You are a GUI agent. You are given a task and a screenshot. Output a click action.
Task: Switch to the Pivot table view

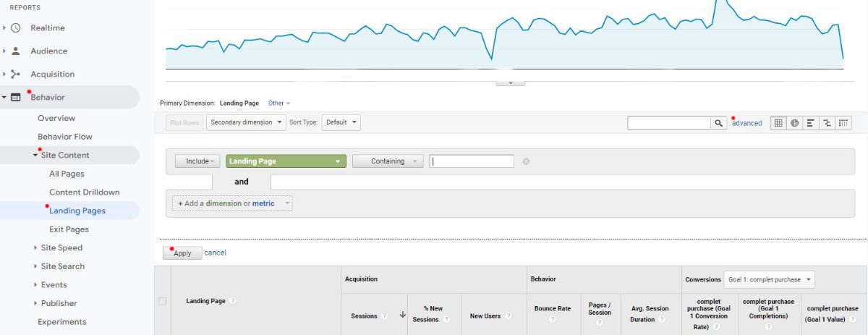tap(843, 123)
